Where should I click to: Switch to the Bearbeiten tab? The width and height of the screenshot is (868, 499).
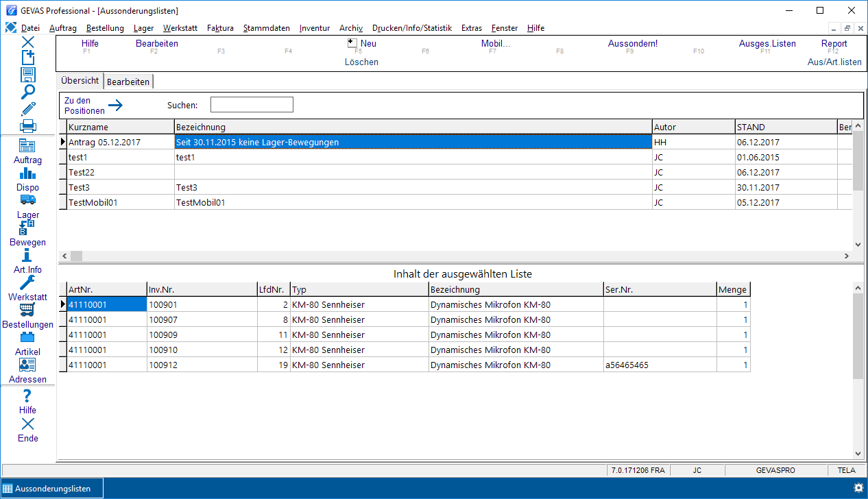pos(128,82)
